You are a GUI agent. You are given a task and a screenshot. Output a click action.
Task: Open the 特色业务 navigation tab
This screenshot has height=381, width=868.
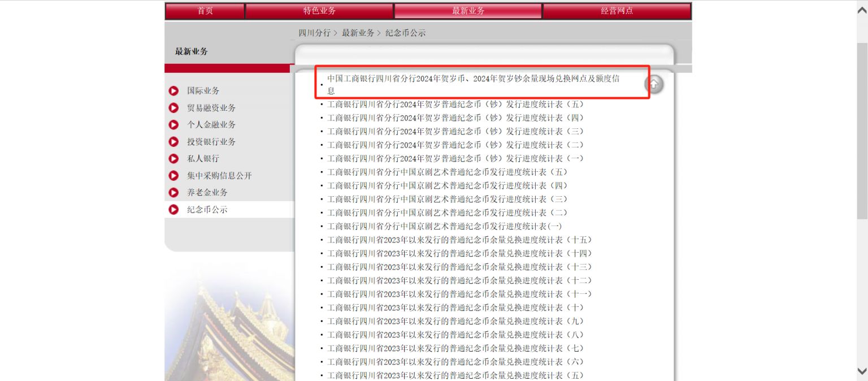319,11
